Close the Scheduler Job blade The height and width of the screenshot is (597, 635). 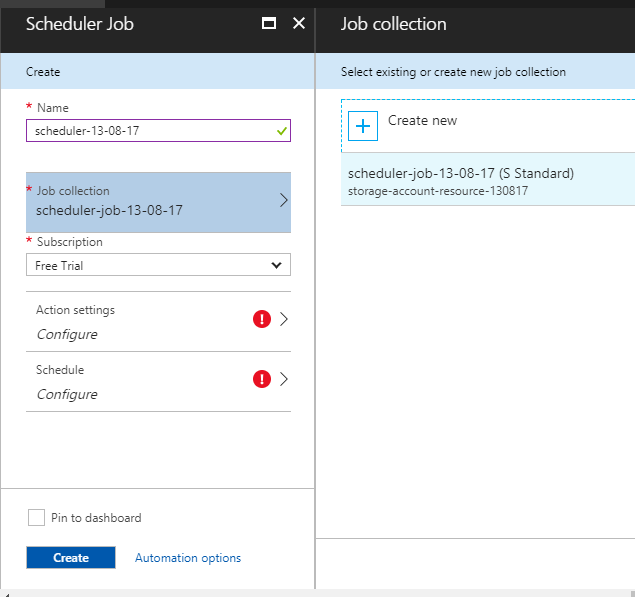point(298,24)
